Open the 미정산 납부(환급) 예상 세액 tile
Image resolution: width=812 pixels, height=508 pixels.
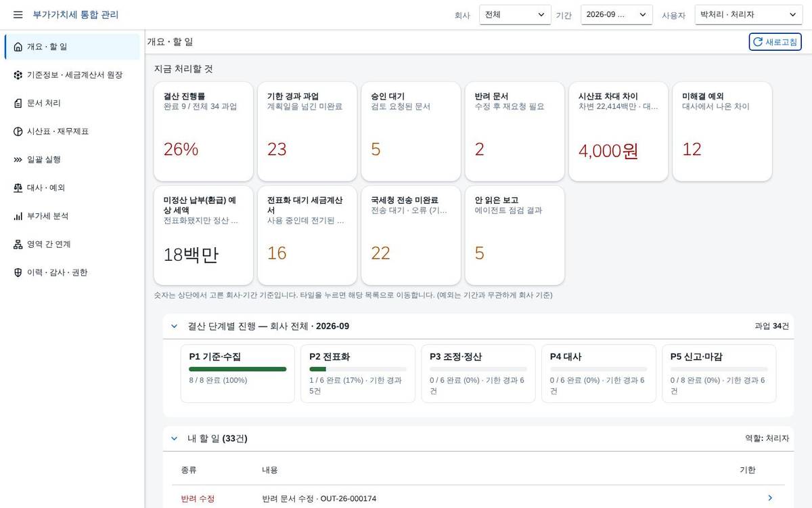(x=204, y=235)
